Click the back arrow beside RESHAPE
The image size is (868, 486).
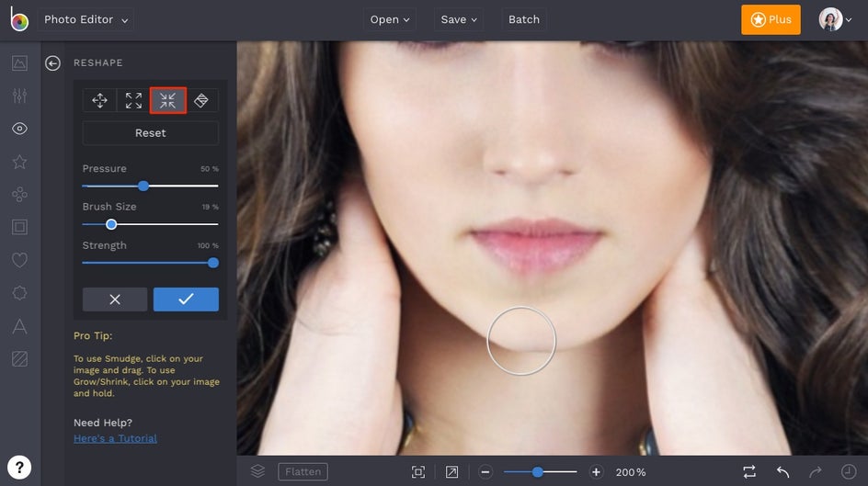[53, 63]
